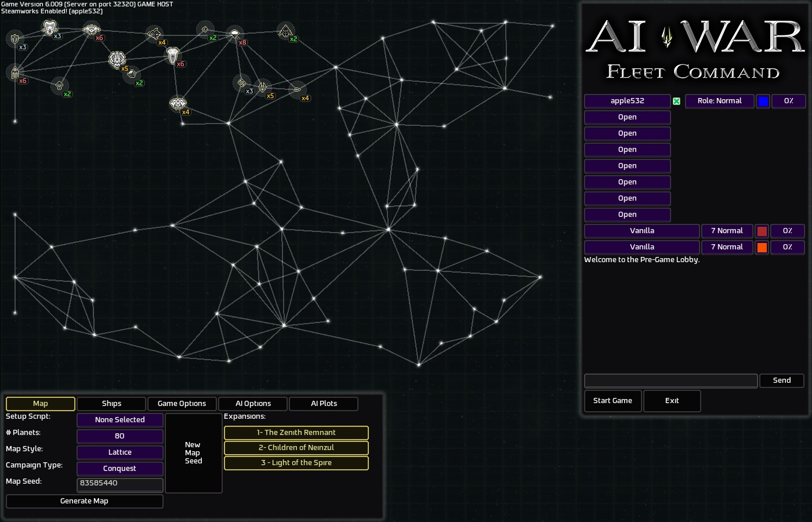Select the skull-like ship icon marked x3

50,27
